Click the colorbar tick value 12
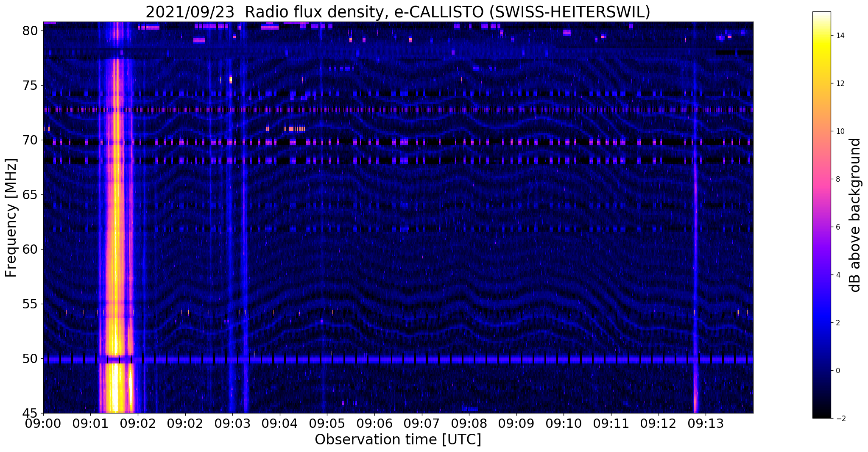 click(x=840, y=83)
